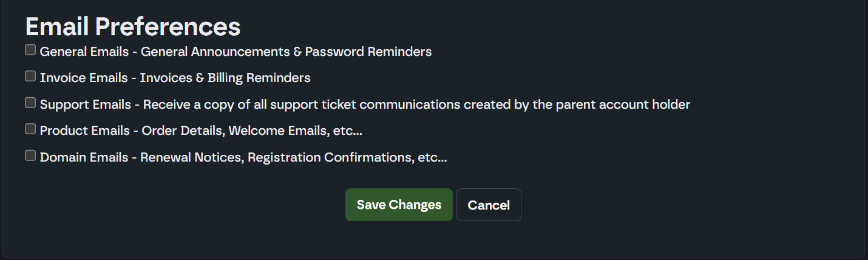Check the Product Emails checkbox
The height and width of the screenshot is (260, 868).
pyautogui.click(x=30, y=129)
